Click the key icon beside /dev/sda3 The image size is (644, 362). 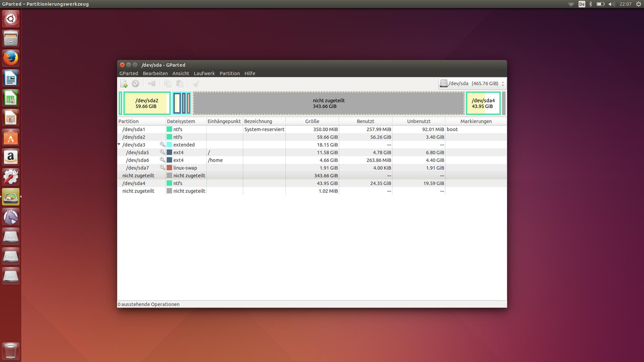pos(162,145)
